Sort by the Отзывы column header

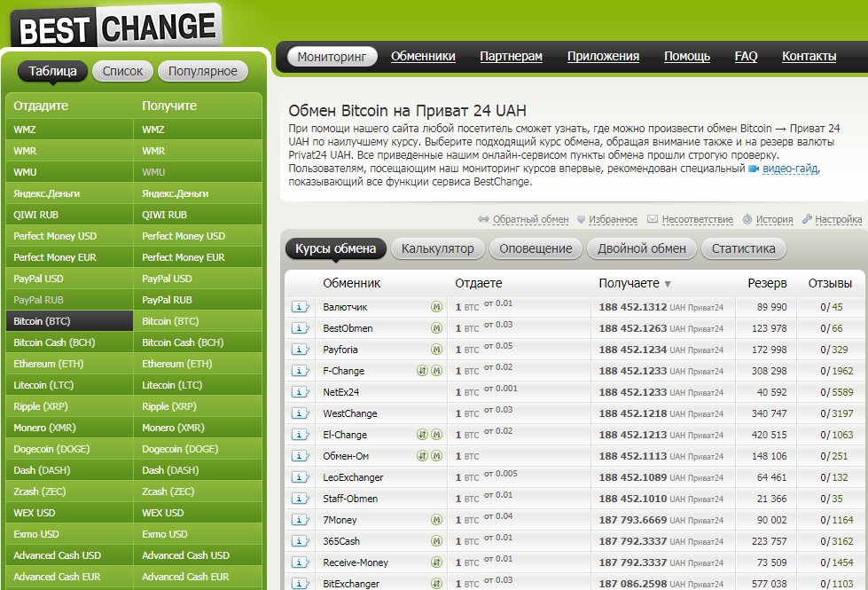point(830,283)
